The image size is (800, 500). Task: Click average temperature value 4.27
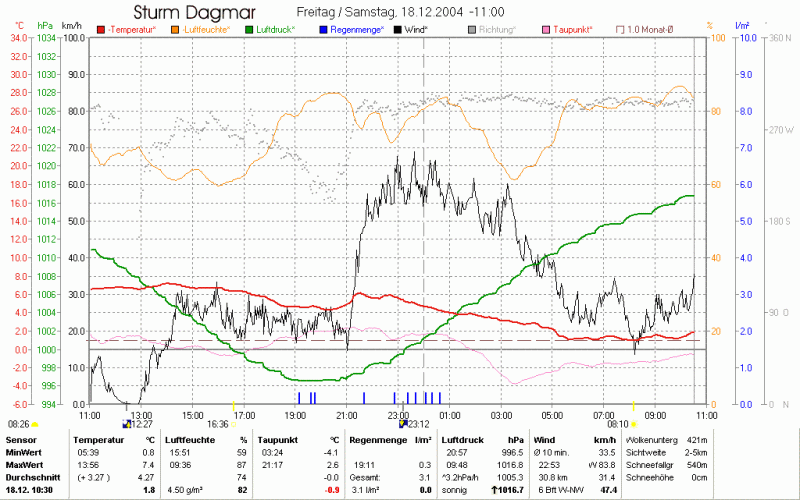point(146,478)
